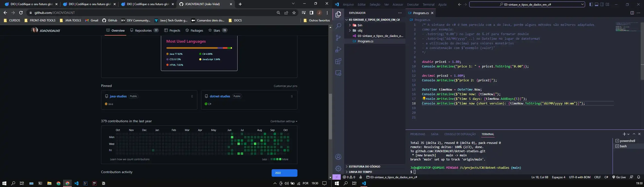The image size is (644, 187).
Task: Click the lightbulb code action on line 17
Action: pyautogui.click(x=424, y=99)
